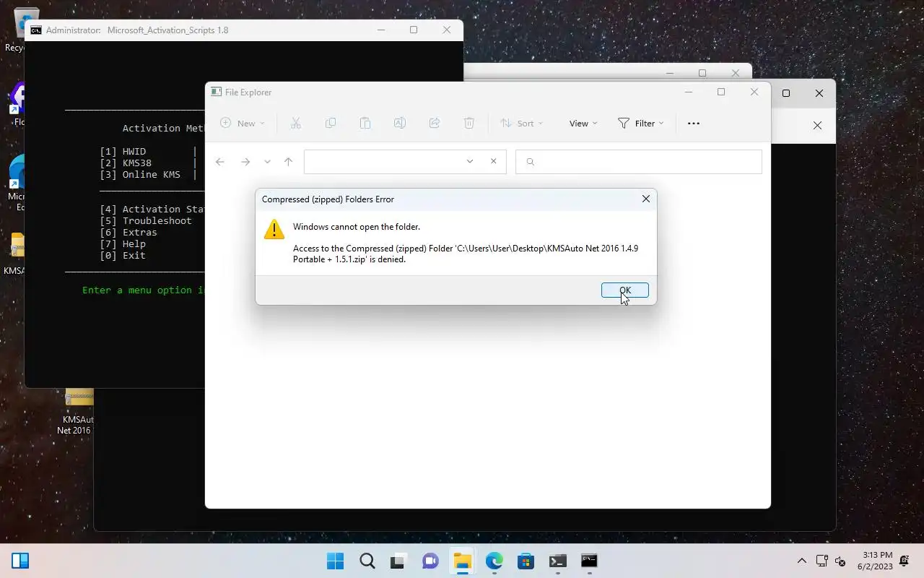Maximize the File Explorer window

click(721, 92)
